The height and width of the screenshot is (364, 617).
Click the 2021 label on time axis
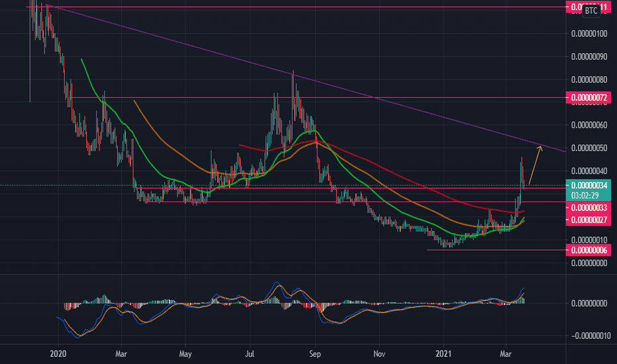click(x=444, y=354)
